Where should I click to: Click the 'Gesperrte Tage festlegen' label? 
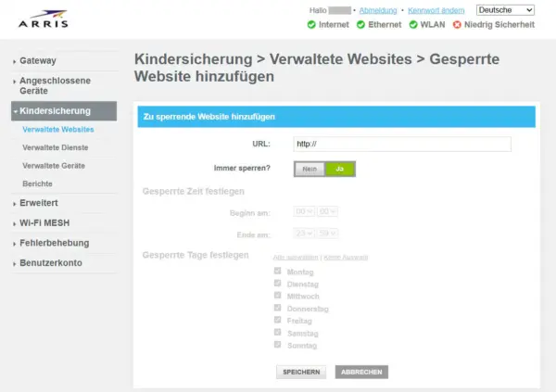tap(196, 255)
